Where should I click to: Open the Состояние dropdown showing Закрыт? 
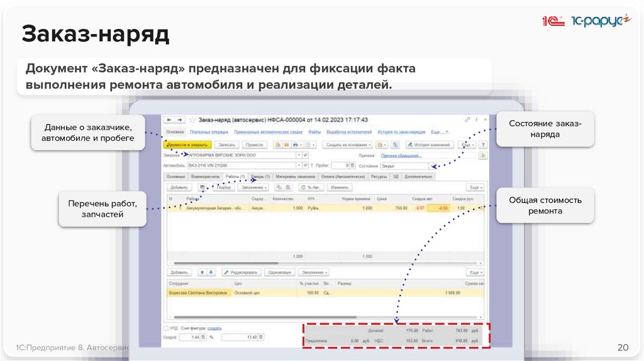433,166
